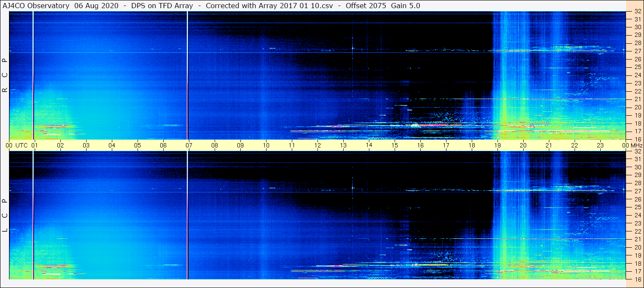Viewport: 644px width, 288px height.
Task: Select the "Offset 2075" header value
Action: tap(366, 6)
